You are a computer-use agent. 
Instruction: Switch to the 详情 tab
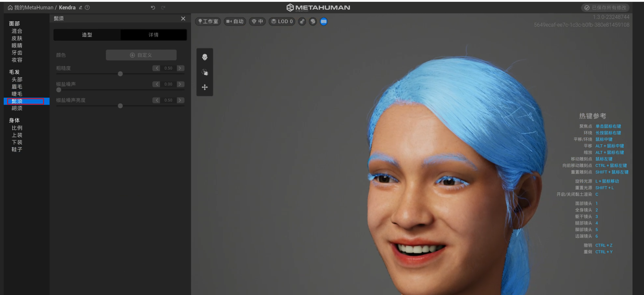153,35
